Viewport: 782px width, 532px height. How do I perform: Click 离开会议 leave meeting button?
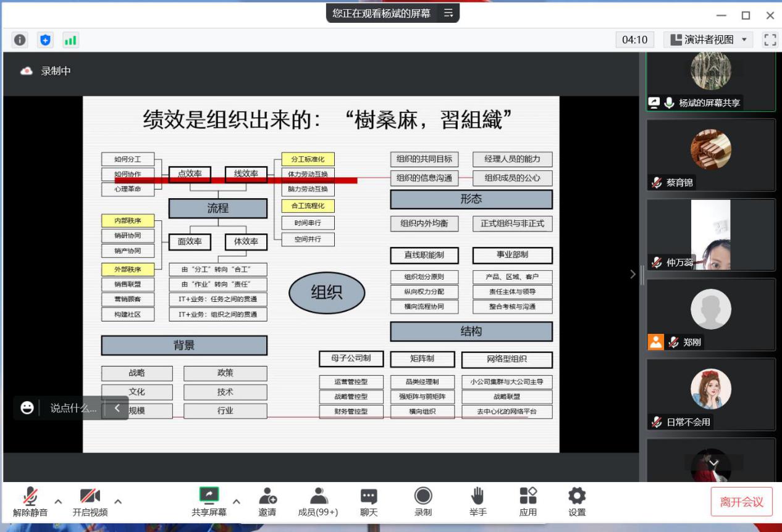pyautogui.click(x=741, y=502)
